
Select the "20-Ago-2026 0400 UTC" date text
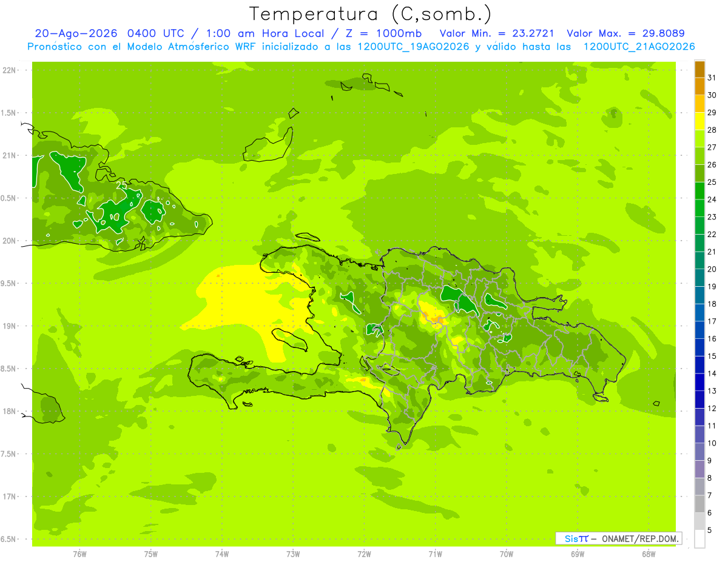pyautogui.click(x=109, y=33)
